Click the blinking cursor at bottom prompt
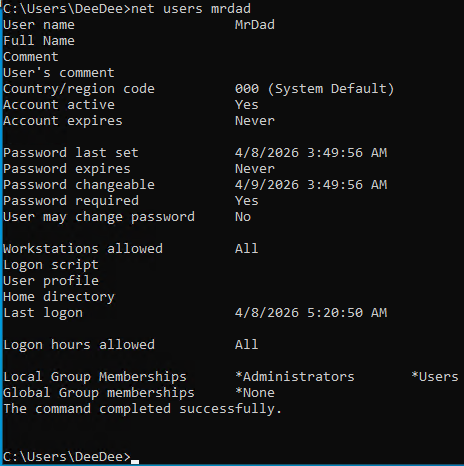 (135, 462)
